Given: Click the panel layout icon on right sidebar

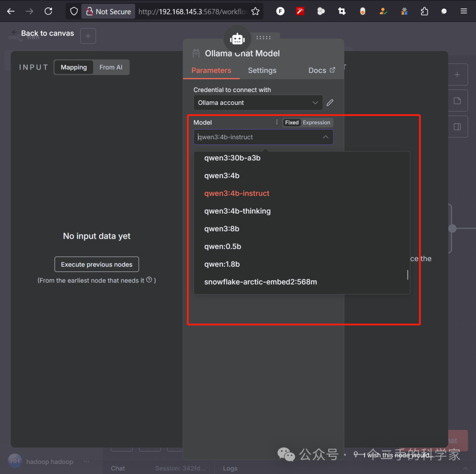Looking at the screenshot, I should point(457,127).
